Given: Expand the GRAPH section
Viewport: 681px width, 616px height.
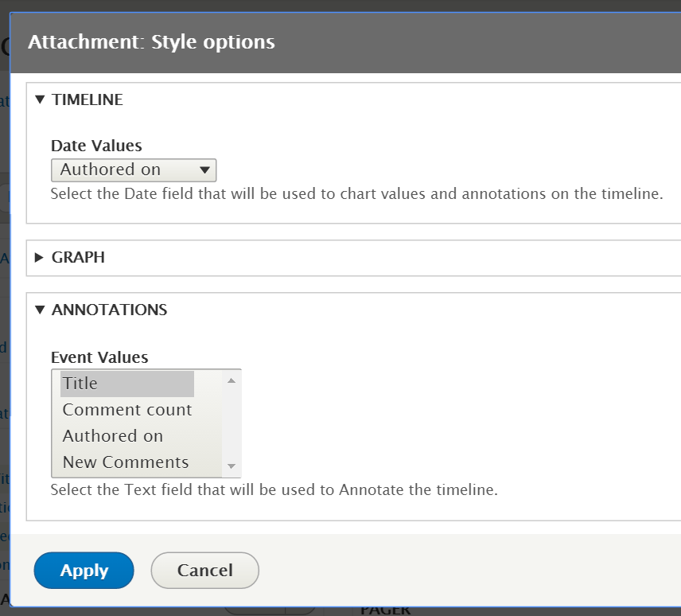Looking at the screenshot, I should point(70,257).
